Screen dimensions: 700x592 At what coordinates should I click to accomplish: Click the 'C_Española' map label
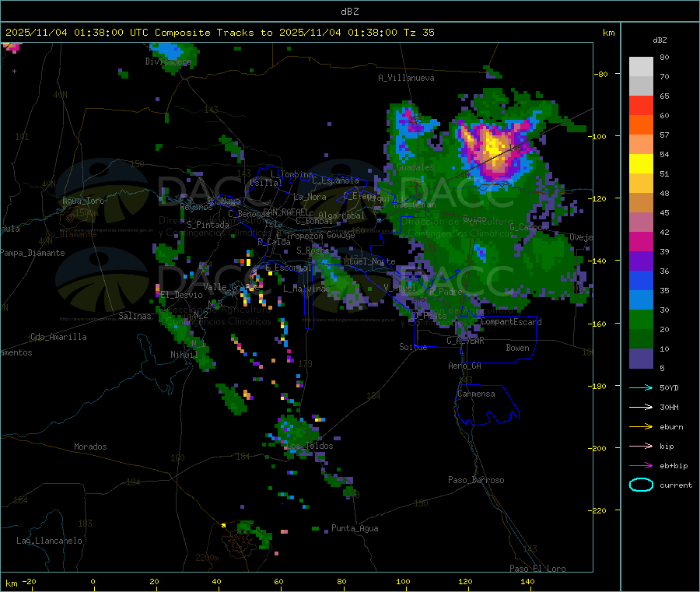(335, 180)
